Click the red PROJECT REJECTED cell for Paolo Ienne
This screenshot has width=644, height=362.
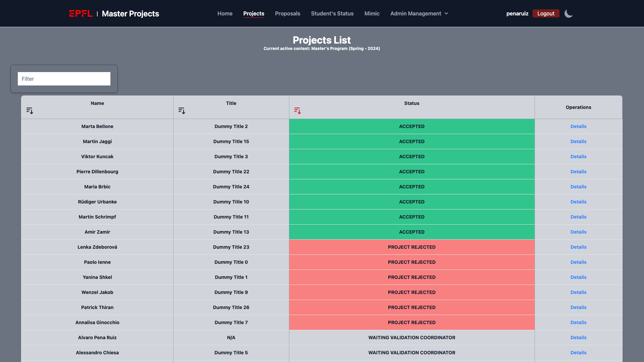[x=411, y=262]
